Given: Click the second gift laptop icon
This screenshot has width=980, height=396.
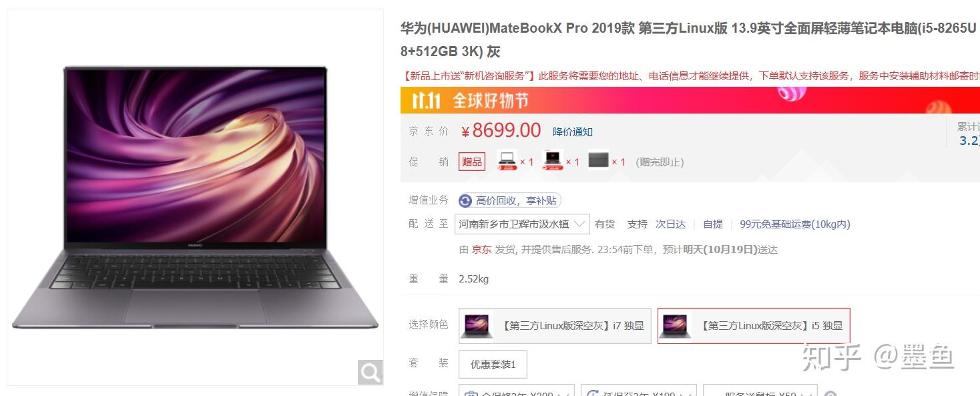Looking at the screenshot, I should 553,161.
